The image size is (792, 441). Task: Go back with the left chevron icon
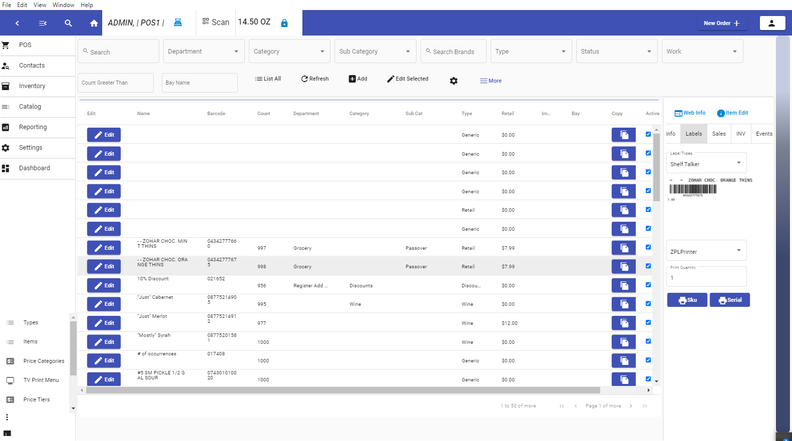tap(17, 23)
